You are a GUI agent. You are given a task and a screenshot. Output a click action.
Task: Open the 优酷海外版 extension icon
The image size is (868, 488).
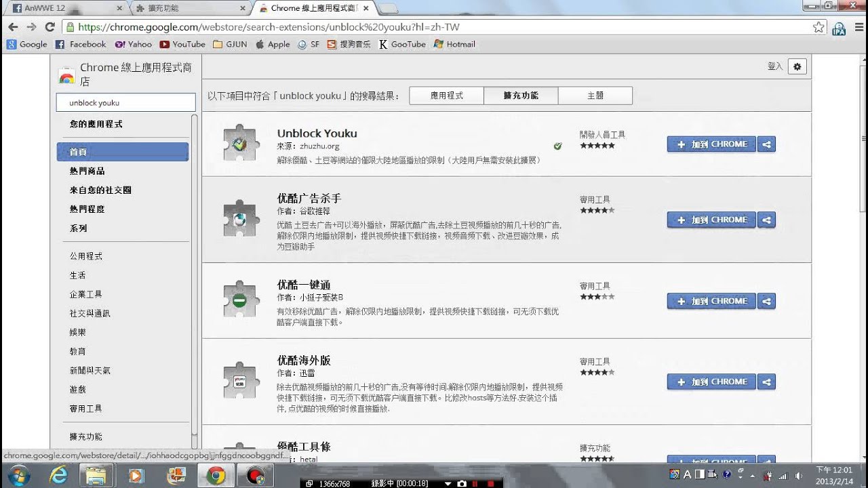(240, 382)
